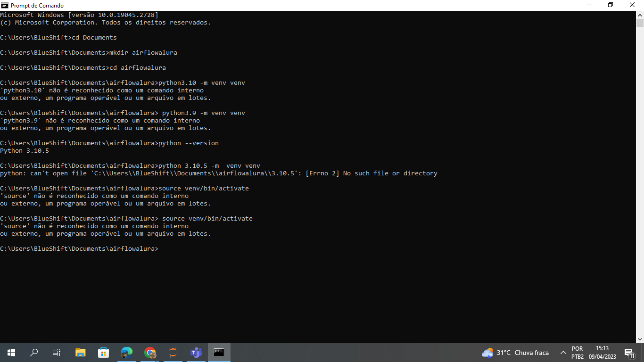Viewport: 644px width, 362px height.
Task: Open taskbar Search magnifier
Action: pos(34,353)
